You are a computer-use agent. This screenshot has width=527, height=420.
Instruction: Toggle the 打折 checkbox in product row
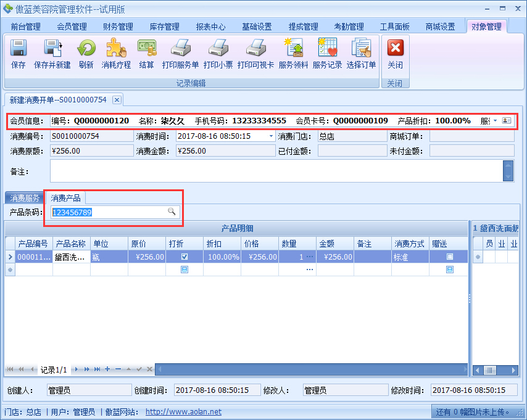click(x=185, y=257)
